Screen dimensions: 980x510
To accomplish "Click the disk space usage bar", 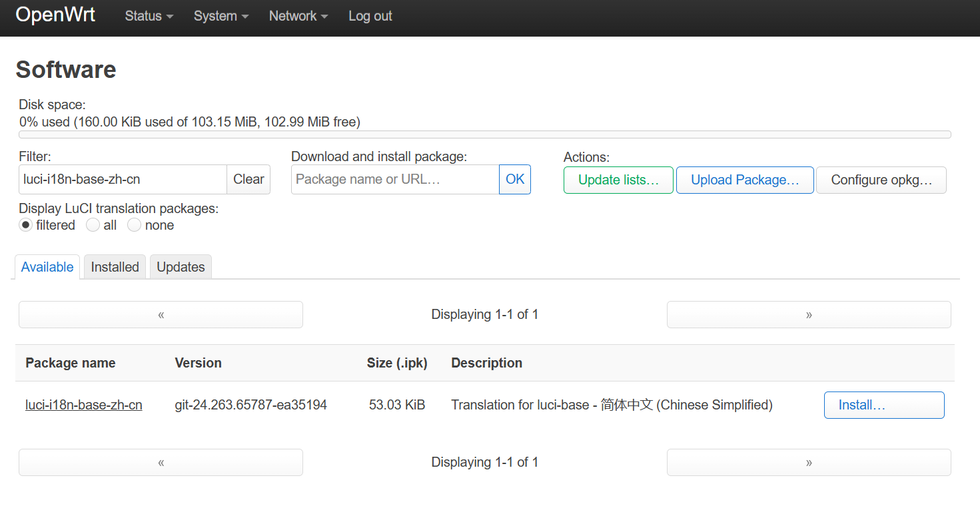I will 485,134.
